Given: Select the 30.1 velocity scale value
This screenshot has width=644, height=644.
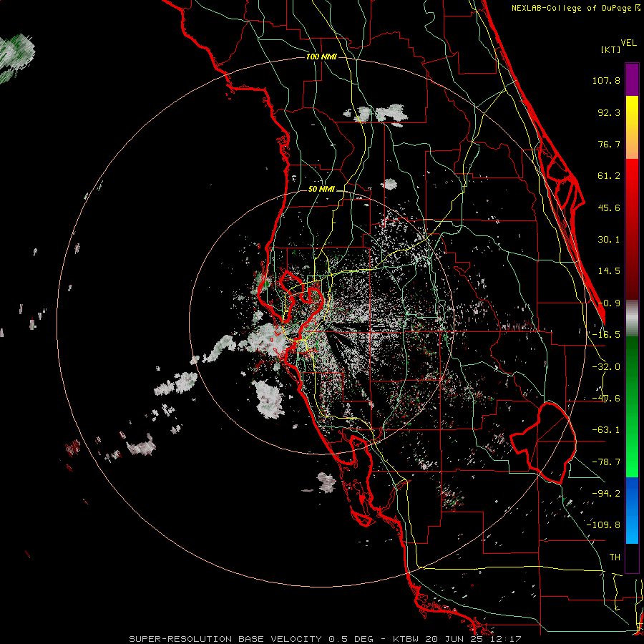Looking at the screenshot, I should tap(609, 240).
